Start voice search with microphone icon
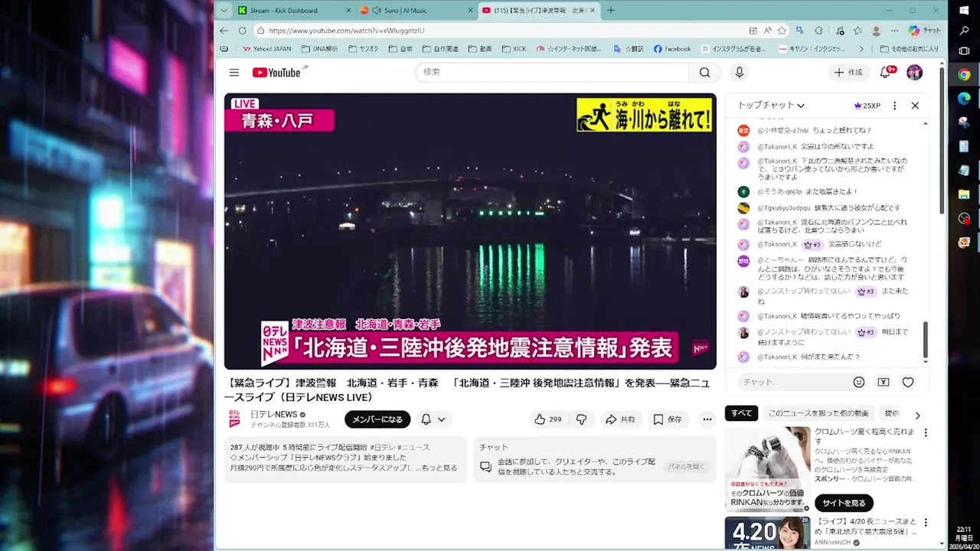This screenshot has height=551, width=980. point(739,73)
